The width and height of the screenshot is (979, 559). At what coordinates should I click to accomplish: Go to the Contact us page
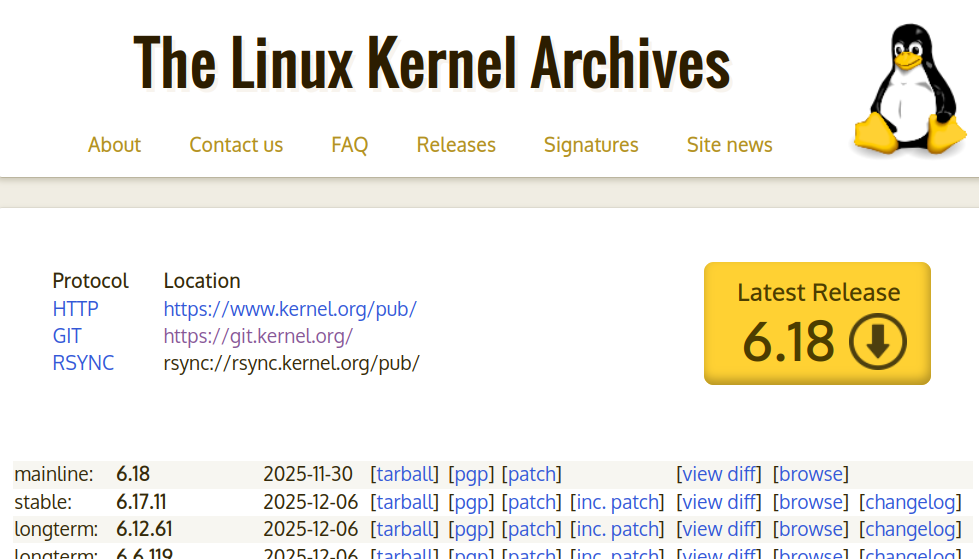(x=236, y=145)
